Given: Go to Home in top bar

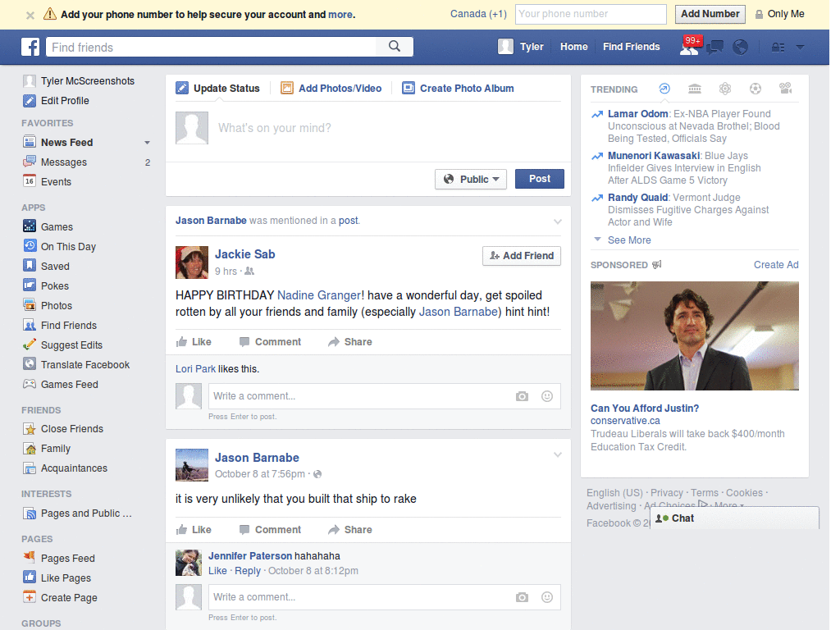Looking at the screenshot, I should point(573,47).
